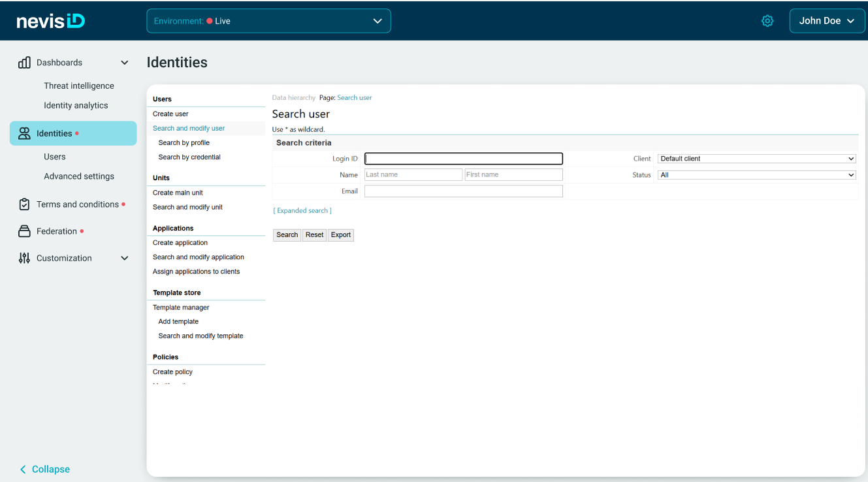Open Users under Identities
Image resolution: width=868 pixels, height=482 pixels.
pyautogui.click(x=55, y=157)
